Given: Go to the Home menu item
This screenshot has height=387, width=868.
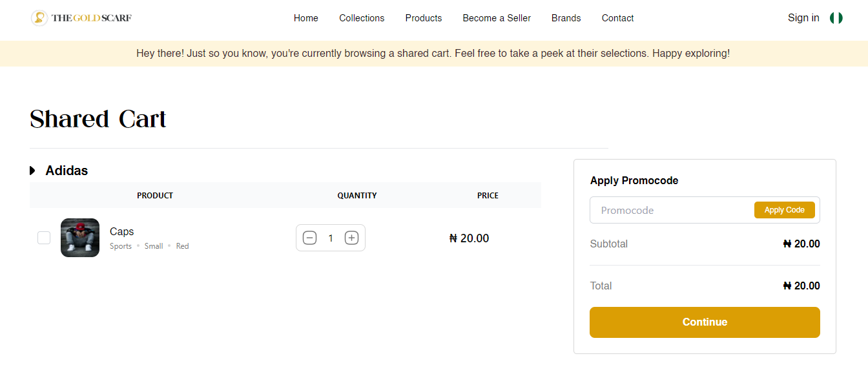Looking at the screenshot, I should click(x=305, y=18).
